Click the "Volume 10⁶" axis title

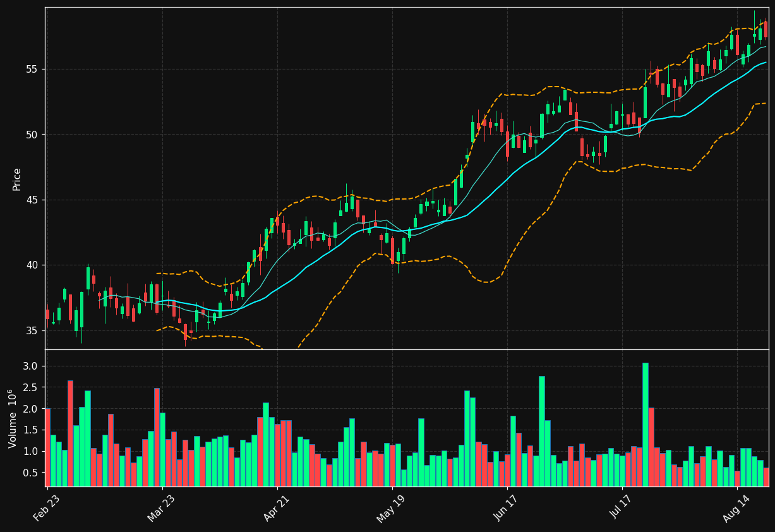click(x=13, y=418)
